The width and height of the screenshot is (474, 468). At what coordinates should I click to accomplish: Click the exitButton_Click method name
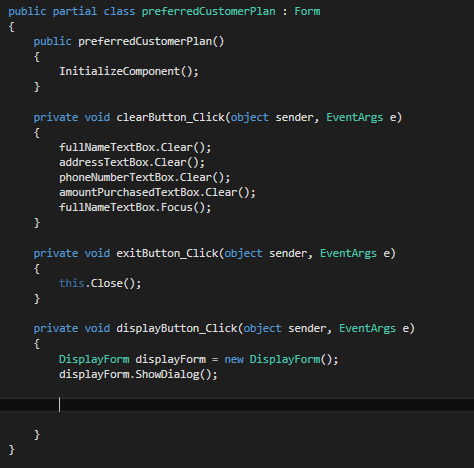(x=168, y=253)
